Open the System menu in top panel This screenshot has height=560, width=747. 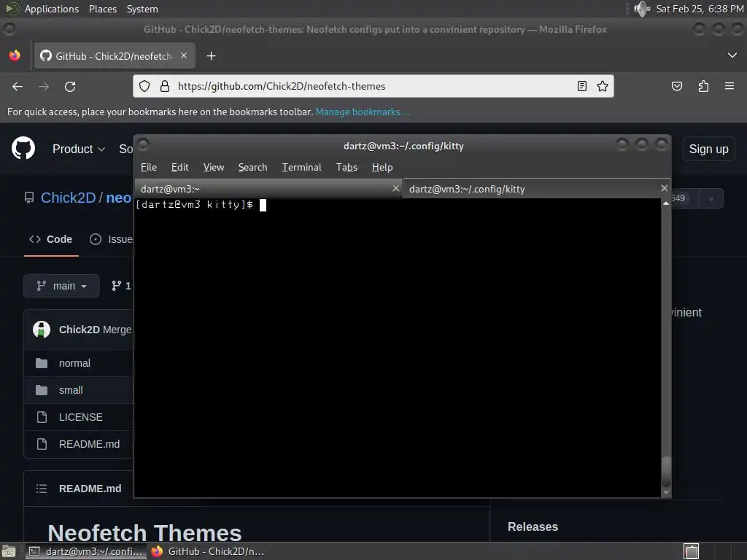[x=142, y=9]
